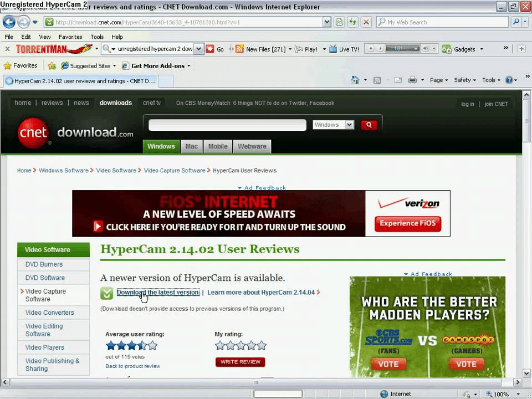Click the red Go button icon in toolbar
532x399 pixels.
pos(211,49)
